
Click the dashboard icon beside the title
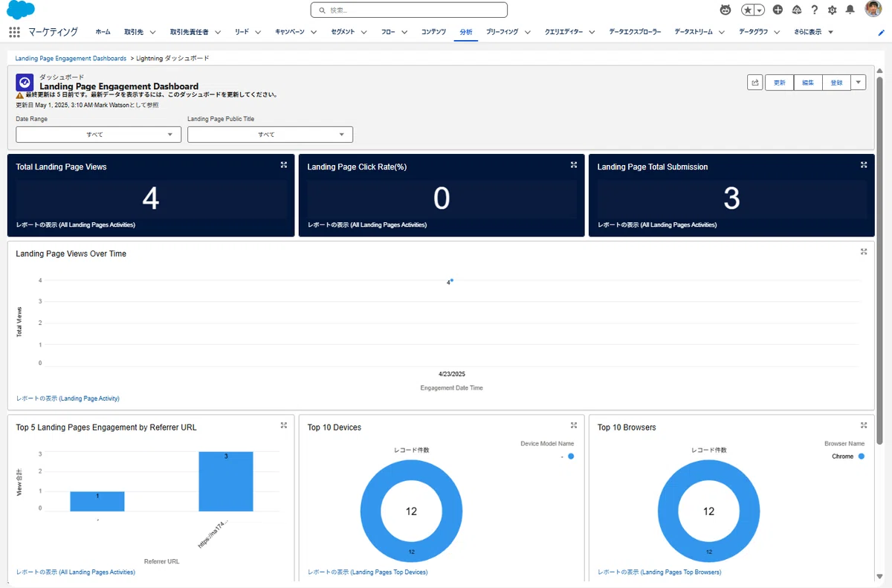point(25,83)
